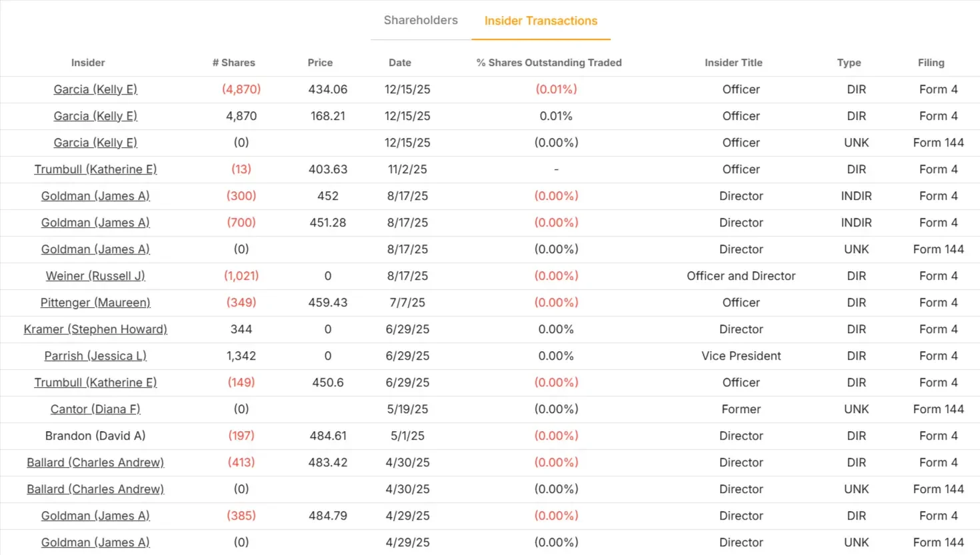The width and height of the screenshot is (980, 555).
Task: Click Trumbull (Katherine E) dated 6/29/25
Action: pos(95,382)
